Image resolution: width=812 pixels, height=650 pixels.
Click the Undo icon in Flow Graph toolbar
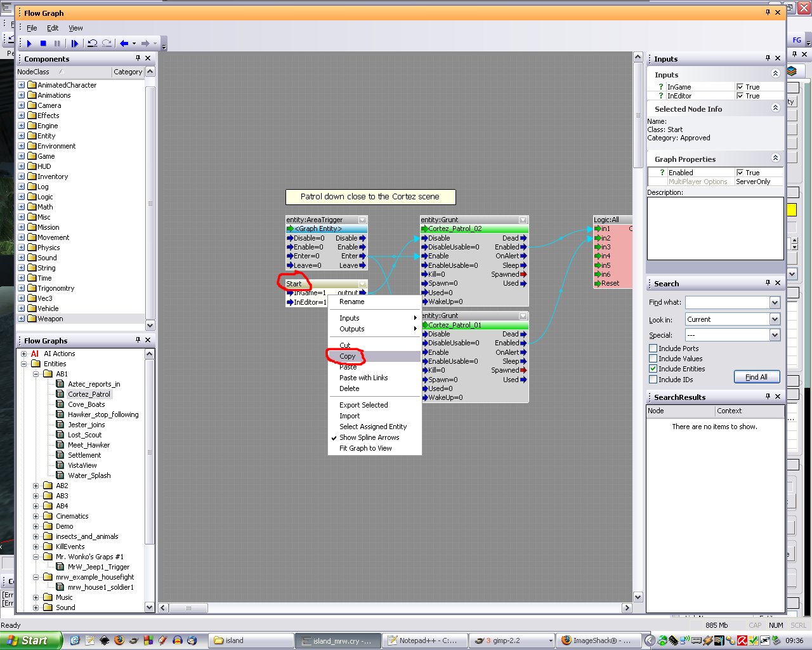tap(93, 43)
